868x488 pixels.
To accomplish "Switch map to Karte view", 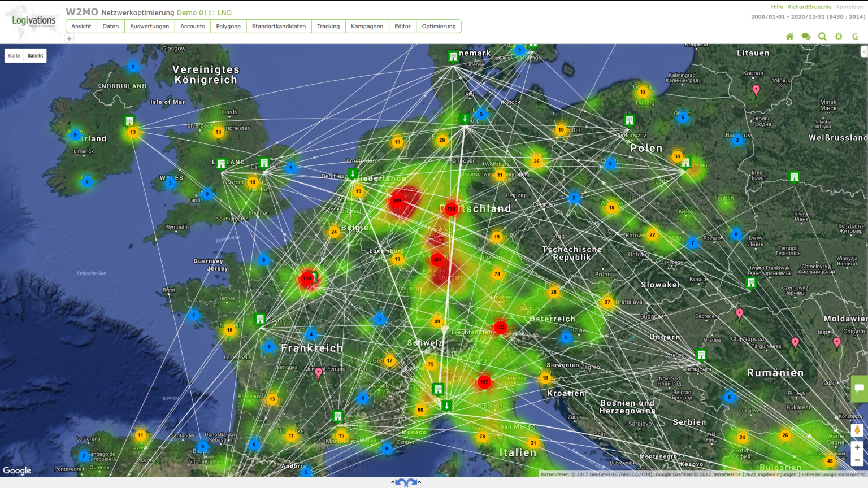I will point(14,56).
